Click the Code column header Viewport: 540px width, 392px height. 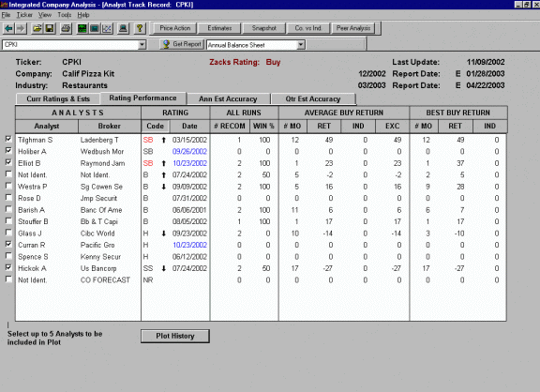click(155, 126)
